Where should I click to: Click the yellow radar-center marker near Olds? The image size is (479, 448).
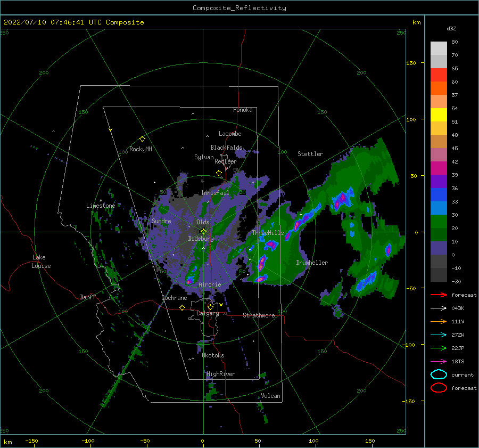(x=203, y=232)
